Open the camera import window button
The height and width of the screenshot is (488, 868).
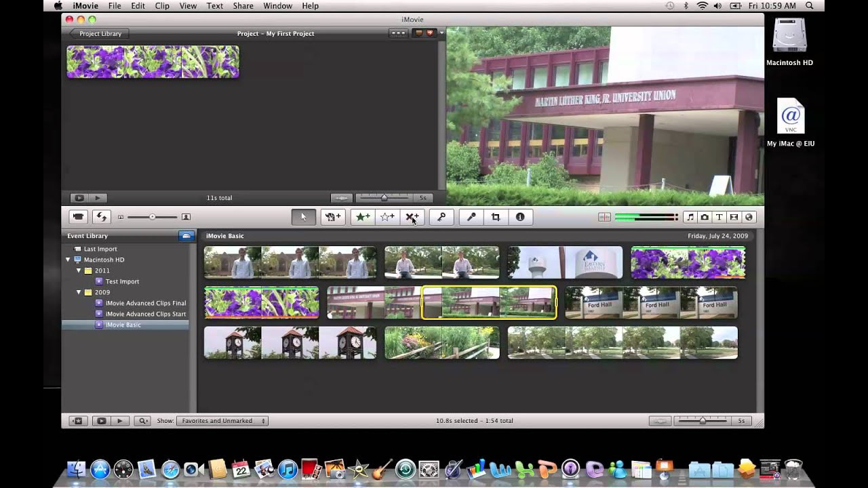79,217
